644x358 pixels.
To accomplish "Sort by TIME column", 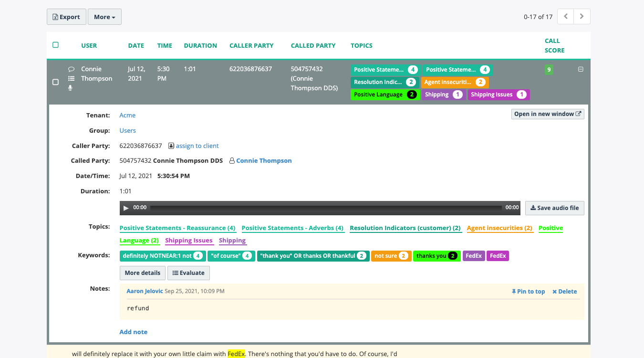I will tap(165, 46).
